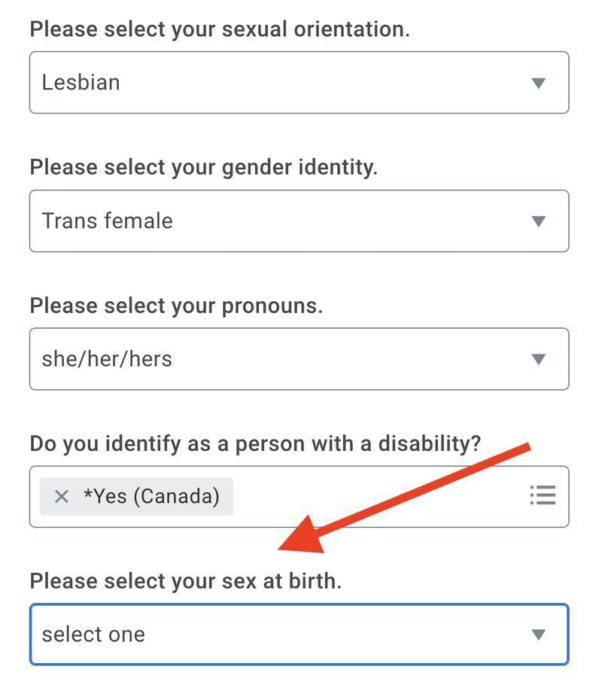Screen dimensions: 602x700
Task: Click the 'Please select your gender identity' label
Action: 203,167
